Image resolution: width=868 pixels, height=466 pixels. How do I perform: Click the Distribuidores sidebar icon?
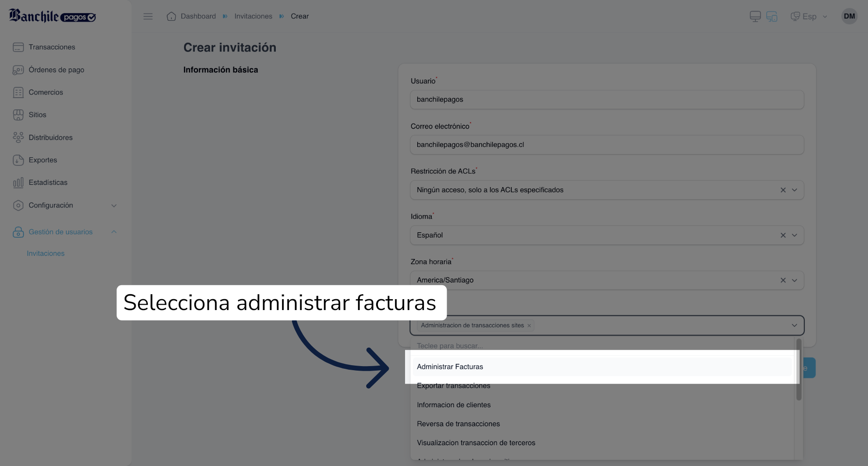[18, 137]
